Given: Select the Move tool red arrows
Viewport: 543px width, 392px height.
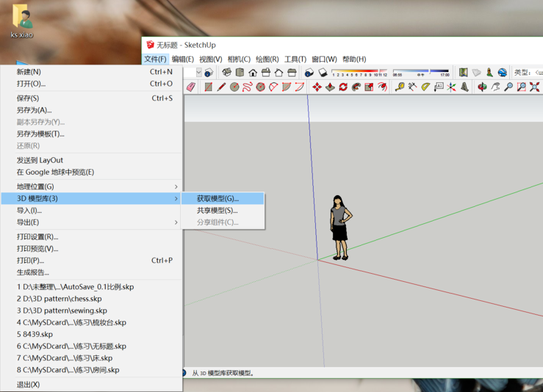Looking at the screenshot, I should pyautogui.click(x=317, y=87).
